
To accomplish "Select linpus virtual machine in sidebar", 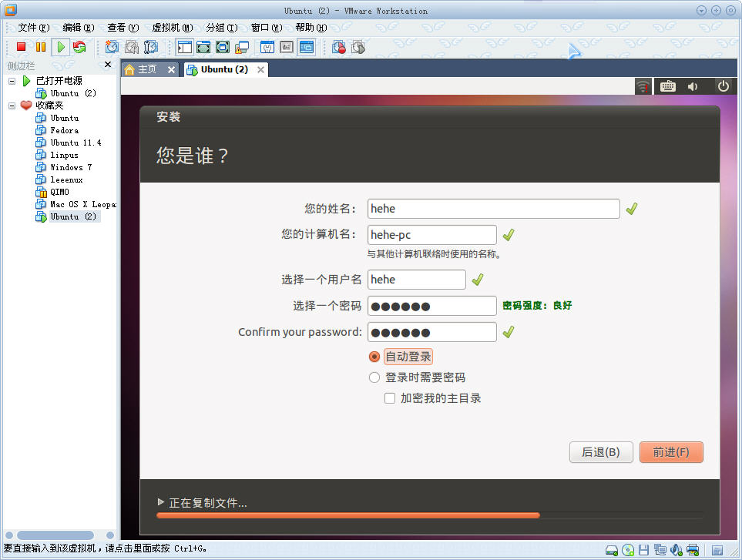I will tap(65, 155).
